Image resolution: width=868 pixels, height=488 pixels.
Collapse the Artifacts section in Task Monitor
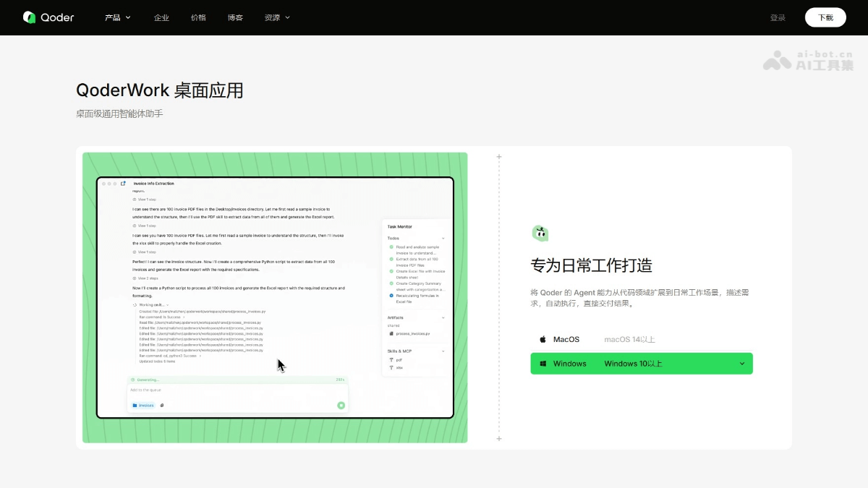(x=443, y=317)
